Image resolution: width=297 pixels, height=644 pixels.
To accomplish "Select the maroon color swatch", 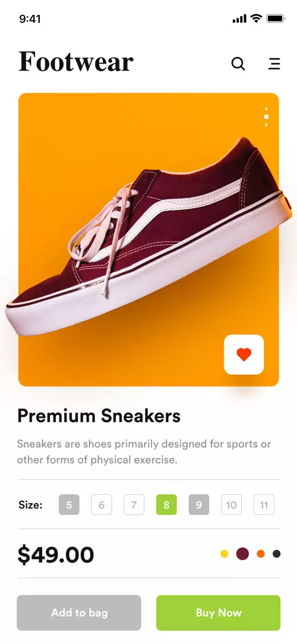I will tap(242, 554).
